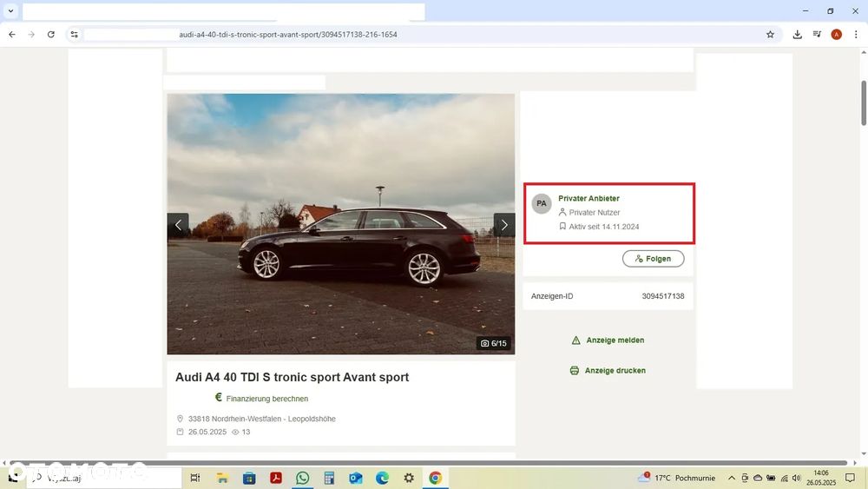This screenshot has width=868, height=489.
Task: Open the Chrome profile avatar
Action: (x=837, y=35)
